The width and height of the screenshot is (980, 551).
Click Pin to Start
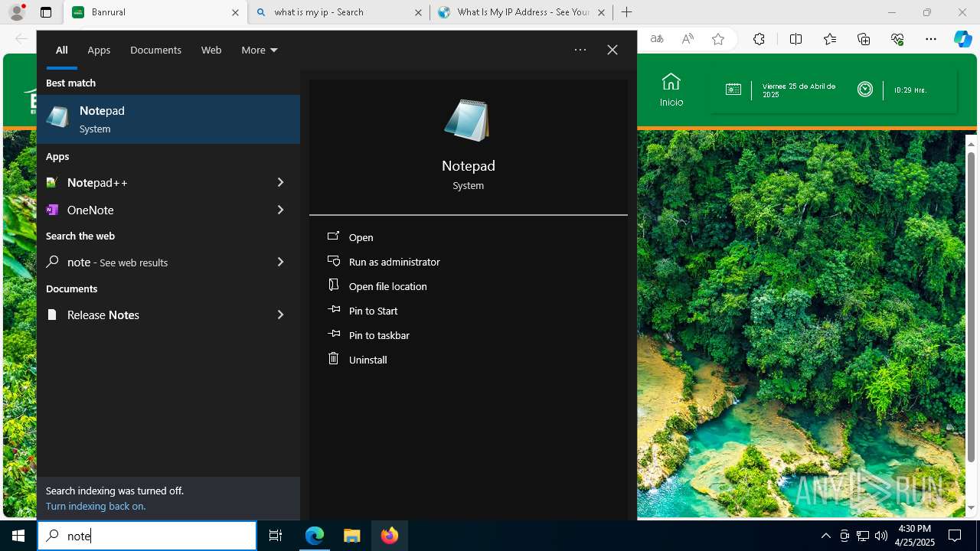coord(374,311)
